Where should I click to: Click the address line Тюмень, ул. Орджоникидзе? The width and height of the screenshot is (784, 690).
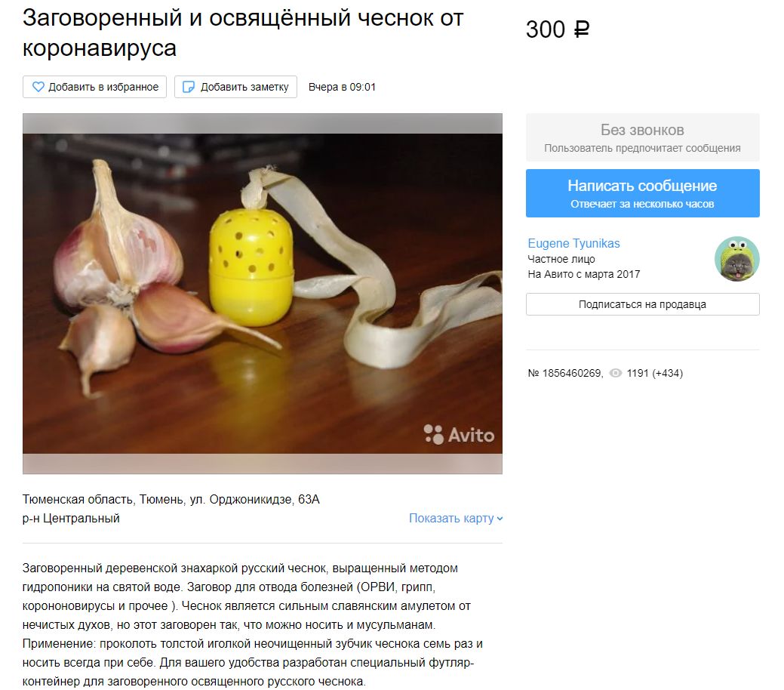pyautogui.click(x=171, y=499)
